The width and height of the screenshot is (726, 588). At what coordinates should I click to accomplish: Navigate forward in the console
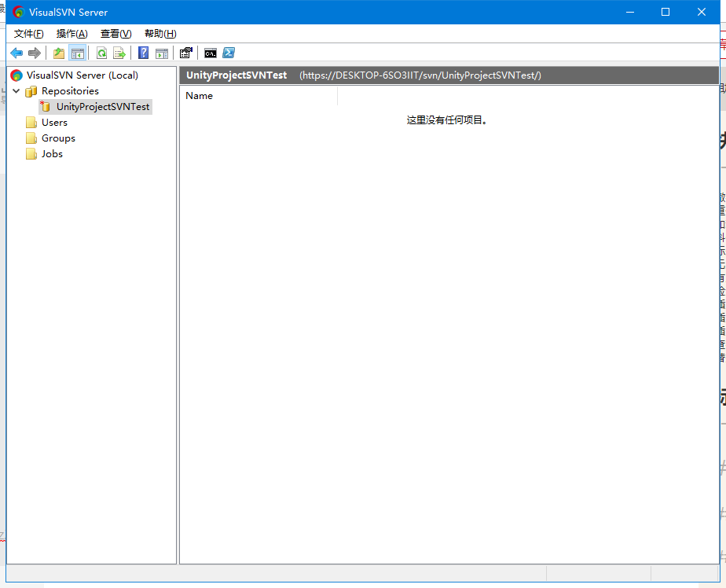click(35, 53)
